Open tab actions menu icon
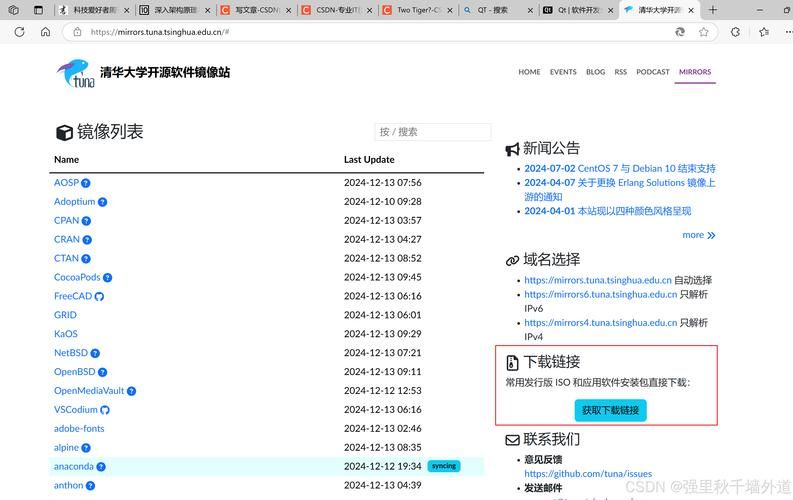Viewport: 793px width, 500px height. (x=38, y=10)
